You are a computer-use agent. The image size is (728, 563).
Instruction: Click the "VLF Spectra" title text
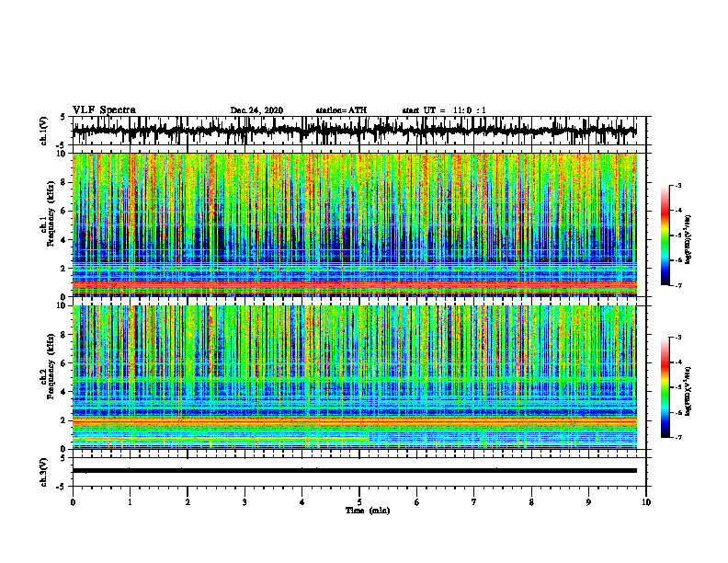click(104, 110)
